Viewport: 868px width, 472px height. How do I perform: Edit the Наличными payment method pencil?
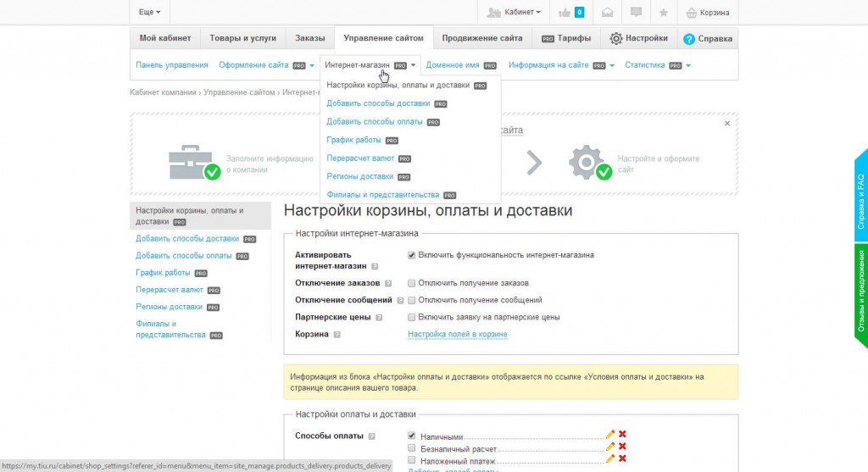click(x=610, y=435)
